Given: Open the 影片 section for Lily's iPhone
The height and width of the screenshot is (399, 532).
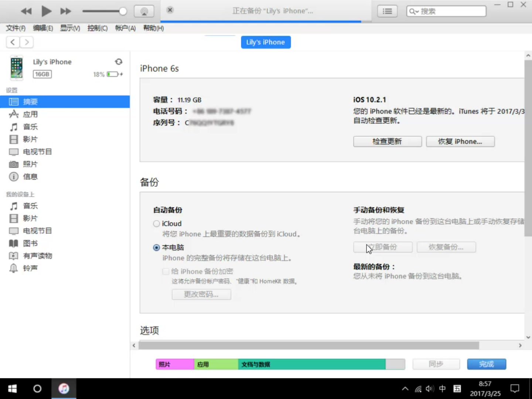Looking at the screenshot, I should (x=31, y=139).
